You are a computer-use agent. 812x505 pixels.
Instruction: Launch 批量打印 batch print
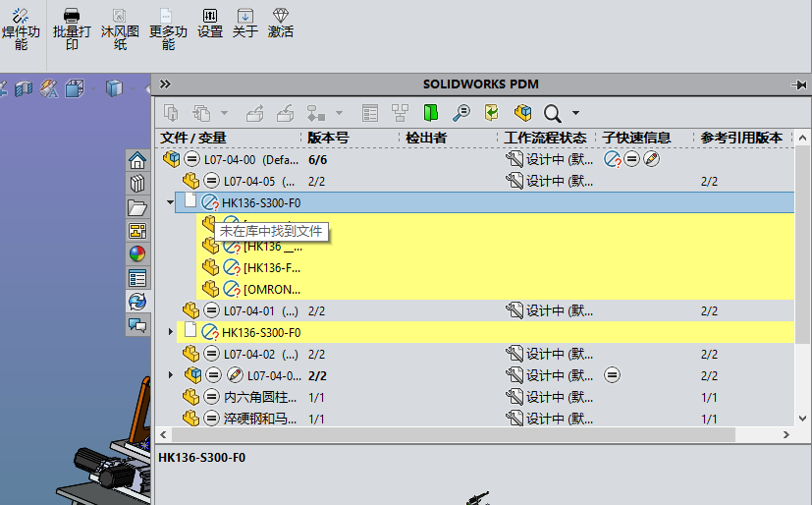pos(72,29)
